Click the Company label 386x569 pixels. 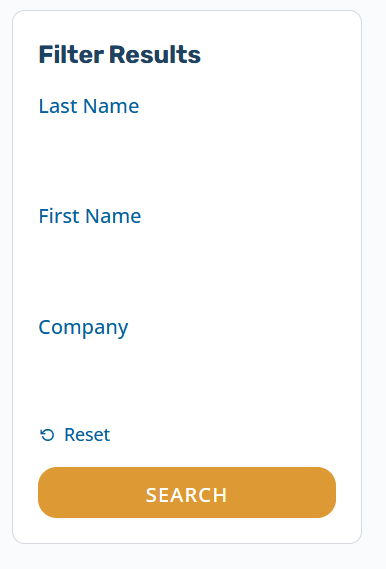coord(83,328)
